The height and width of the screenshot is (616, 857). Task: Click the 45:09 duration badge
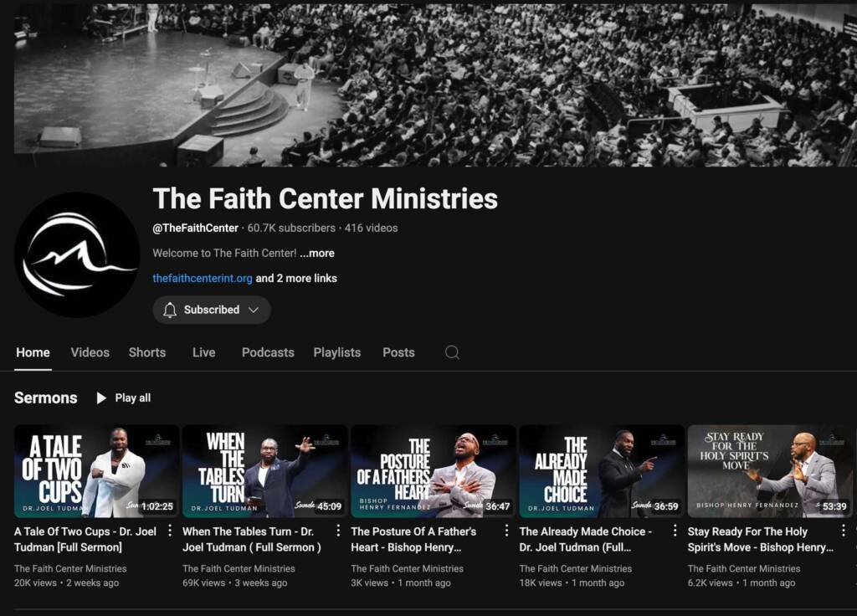click(x=330, y=506)
